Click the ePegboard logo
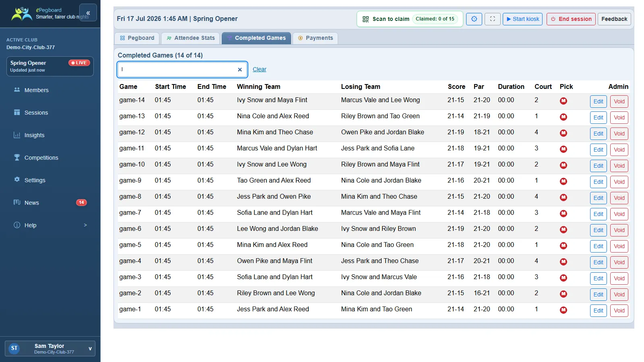This screenshot has height=362, width=644. click(x=22, y=14)
